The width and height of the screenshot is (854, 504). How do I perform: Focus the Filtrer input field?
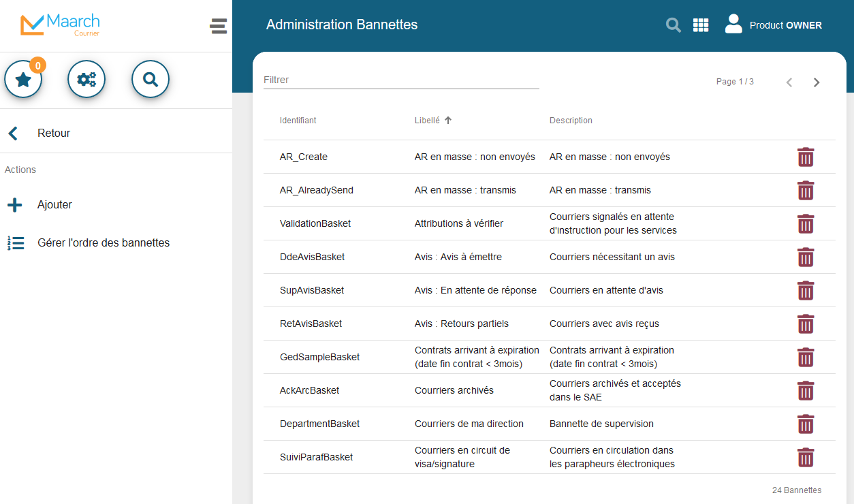point(400,80)
